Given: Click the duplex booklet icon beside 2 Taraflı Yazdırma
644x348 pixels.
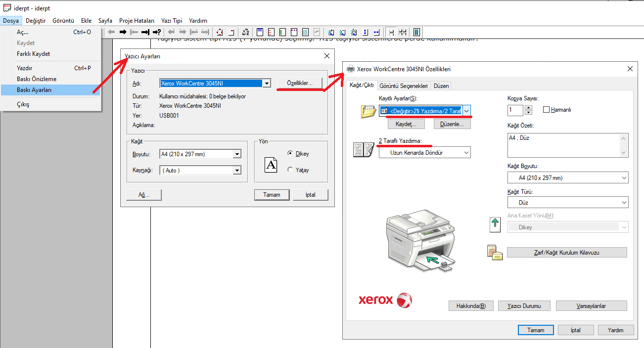Looking at the screenshot, I should [363, 149].
